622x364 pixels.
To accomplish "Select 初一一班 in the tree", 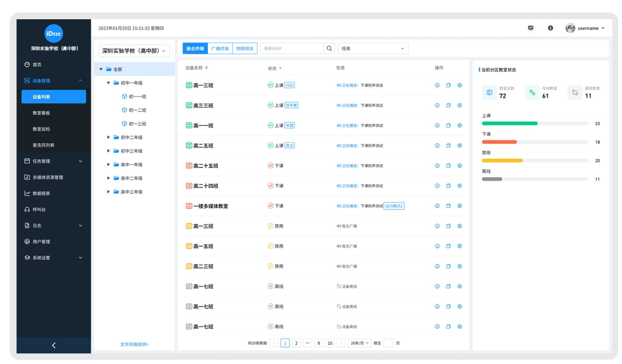I will click(134, 97).
